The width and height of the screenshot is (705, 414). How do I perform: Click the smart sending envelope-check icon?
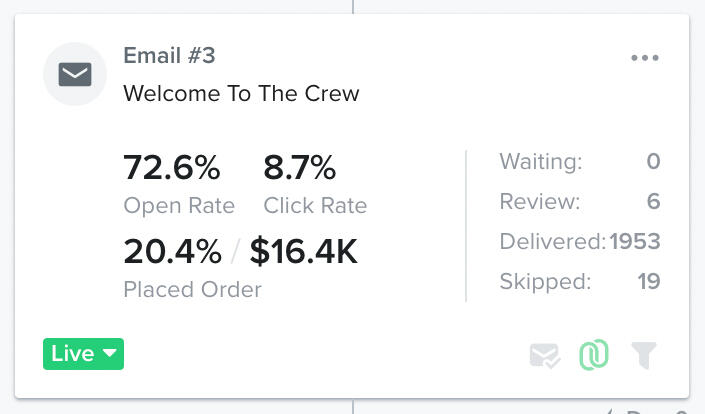(x=545, y=355)
